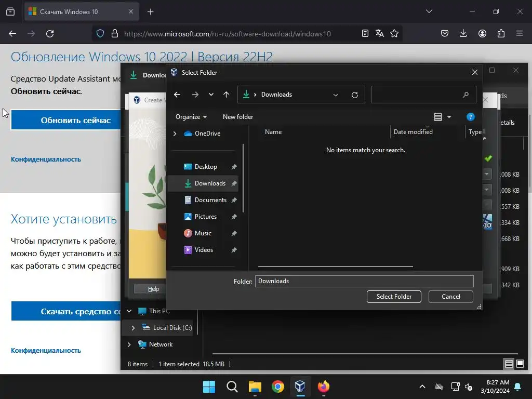Sort by the Date modified column
532x399 pixels.
click(x=413, y=132)
